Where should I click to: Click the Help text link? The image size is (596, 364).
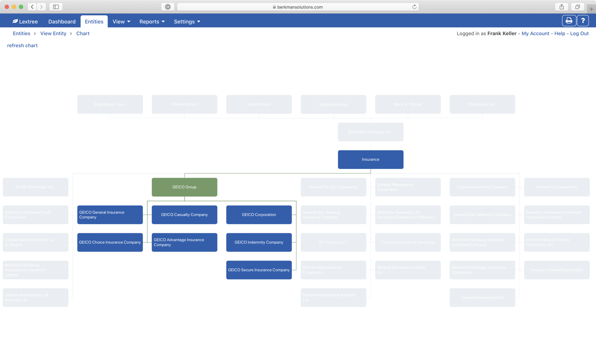(x=559, y=33)
